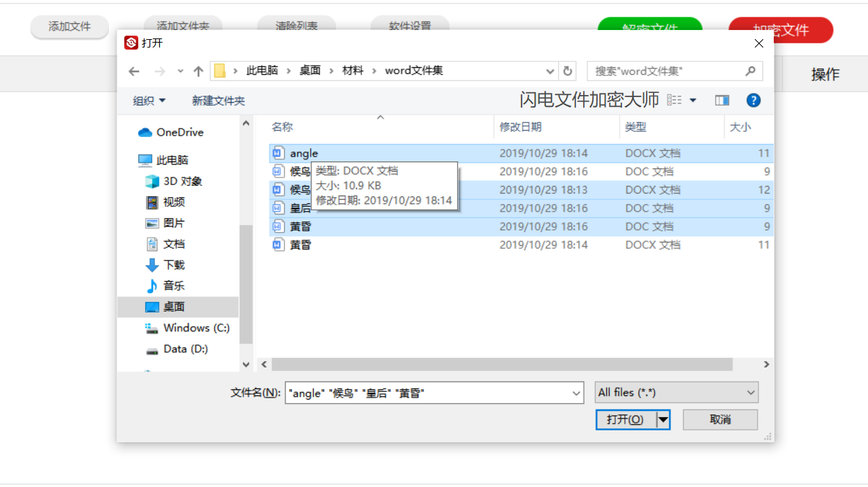This screenshot has height=487, width=868.
Task: Click the yellow folder icon in address bar
Action: [x=220, y=71]
